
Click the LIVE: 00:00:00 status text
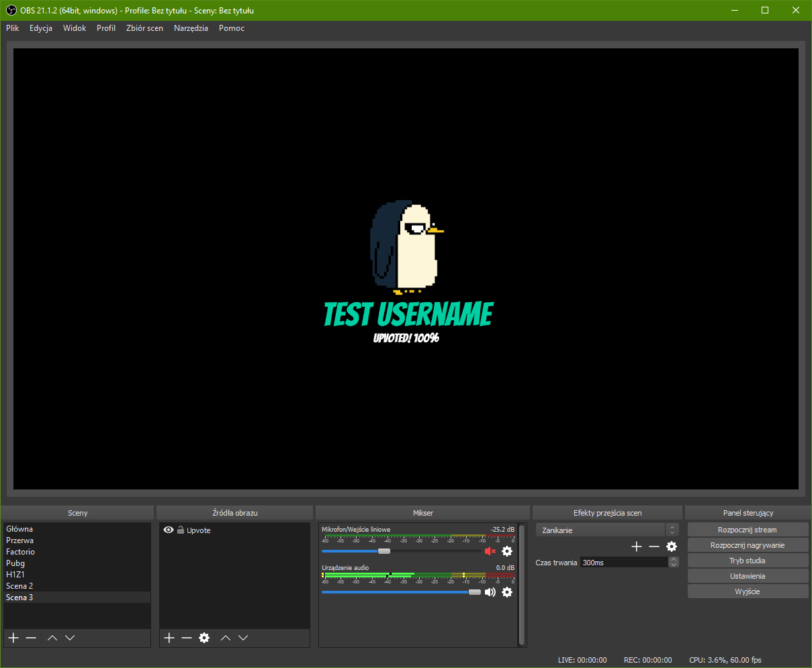pyautogui.click(x=582, y=660)
